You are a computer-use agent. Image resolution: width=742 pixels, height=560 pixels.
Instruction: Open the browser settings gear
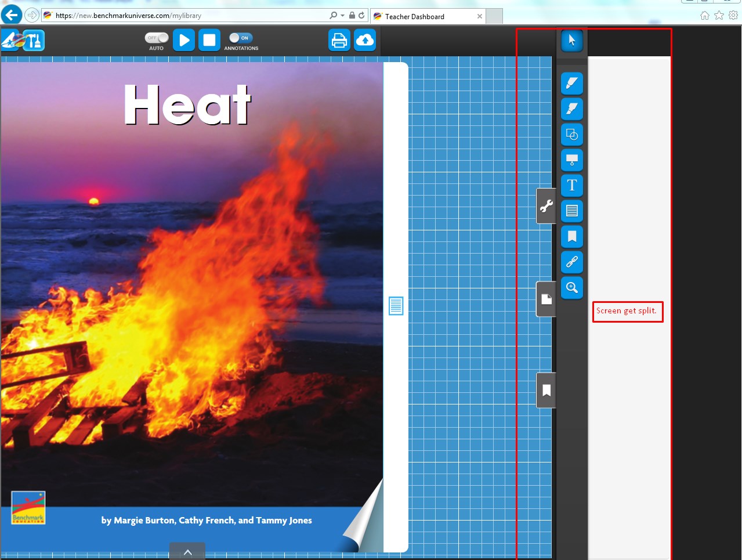click(733, 16)
